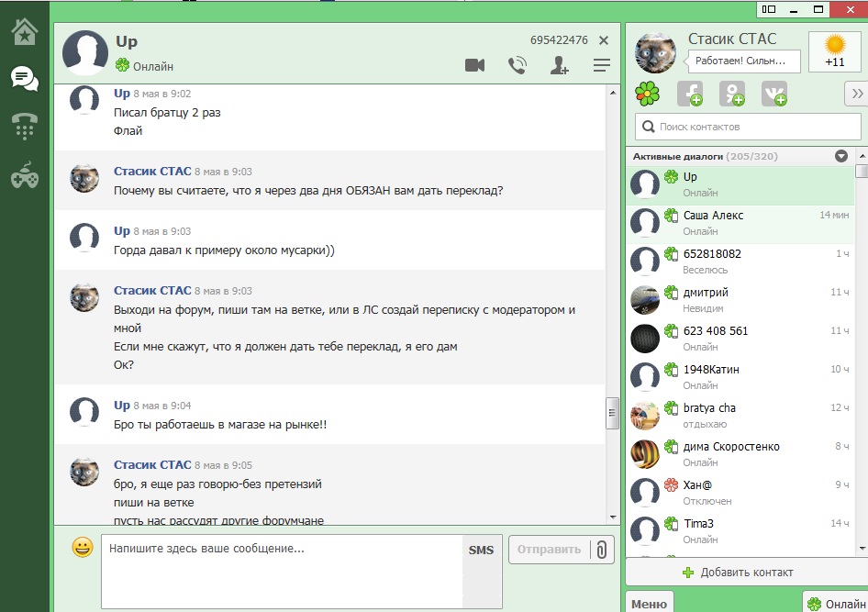Edit the status message Работаем! Сильн...
The width and height of the screenshot is (868, 612).
744,61
